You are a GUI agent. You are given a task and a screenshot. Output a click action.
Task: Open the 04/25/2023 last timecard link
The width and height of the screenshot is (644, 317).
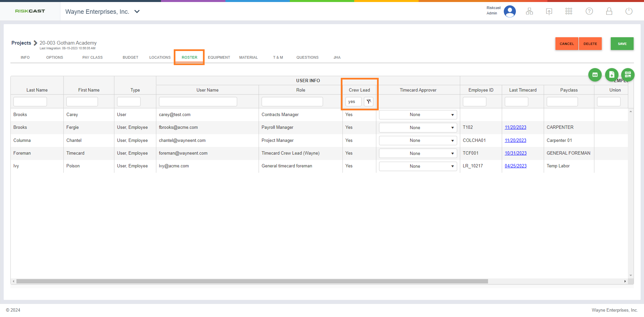516,166
